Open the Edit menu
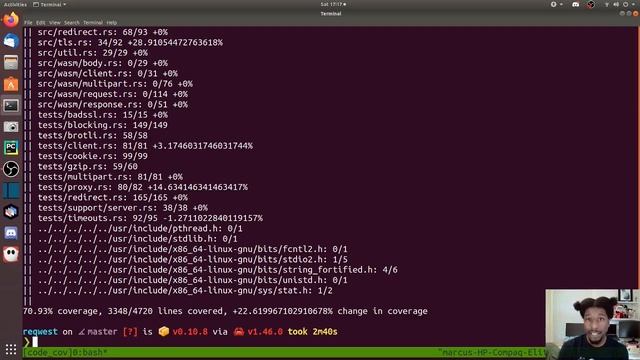Image resolution: width=640 pixels, height=360 pixels. (x=40, y=23)
